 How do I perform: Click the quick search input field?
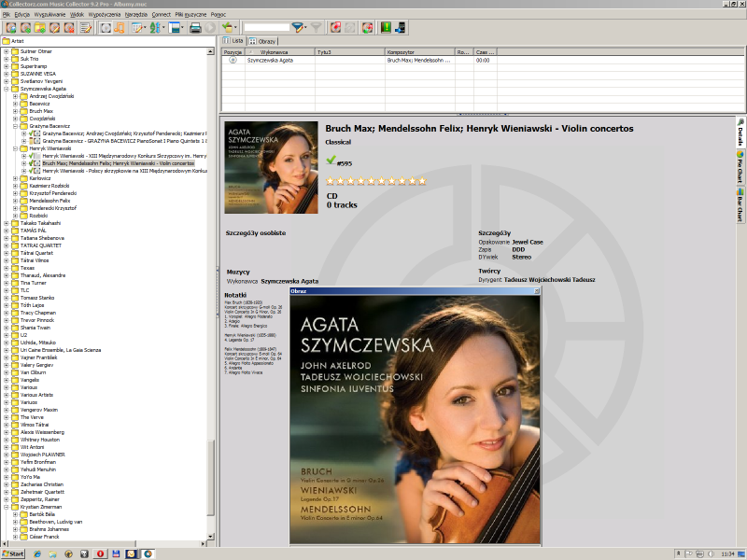[x=267, y=28]
